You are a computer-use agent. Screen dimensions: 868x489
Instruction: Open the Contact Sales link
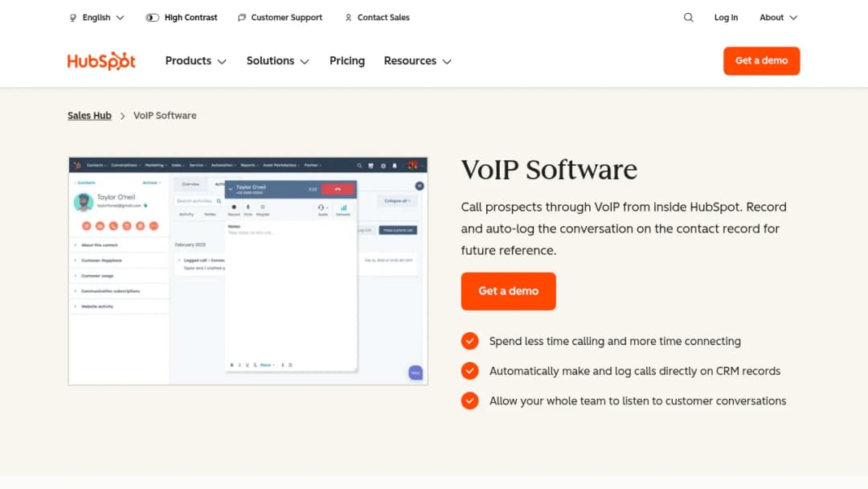pyautogui.click(x=377, y=18)
